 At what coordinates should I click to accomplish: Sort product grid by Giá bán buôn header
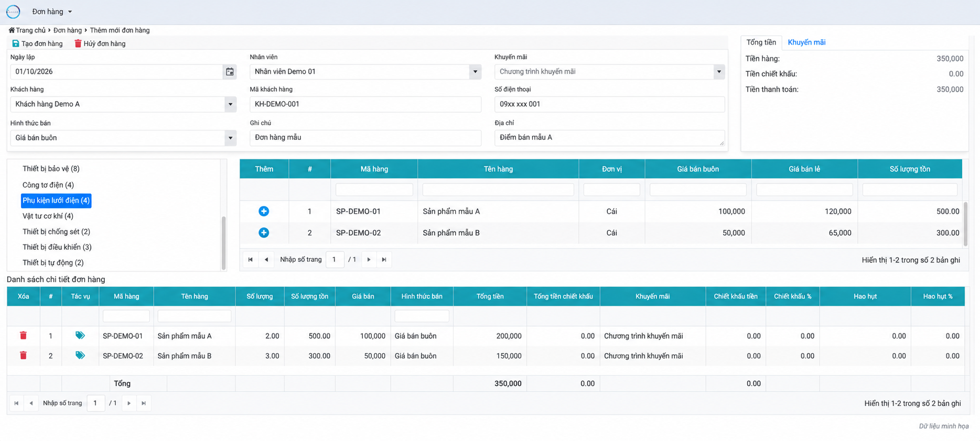pyautogui.click(x=698, y=169)
